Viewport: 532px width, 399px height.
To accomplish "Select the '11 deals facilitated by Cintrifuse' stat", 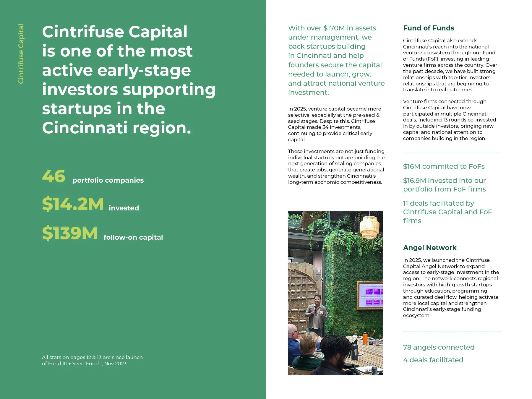I will pos(447,212).
